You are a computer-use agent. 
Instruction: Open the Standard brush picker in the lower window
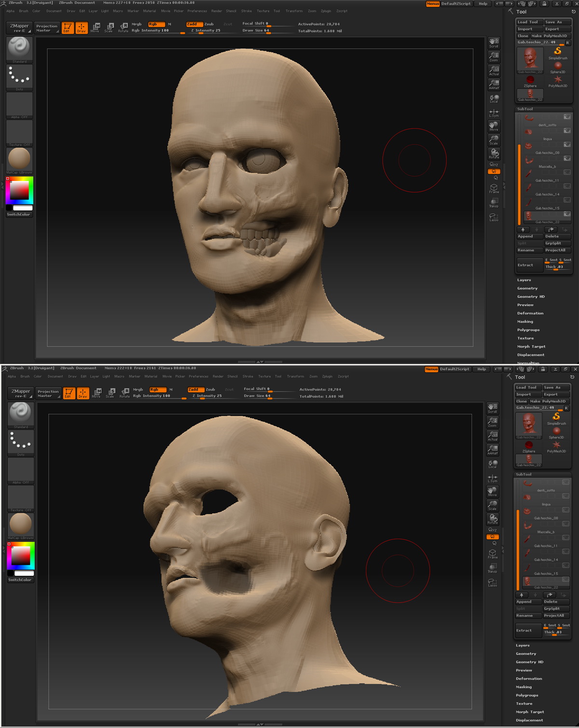pos(20,415)
